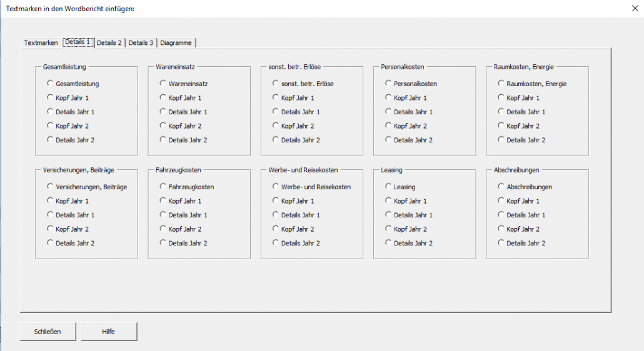Close the Textmarken dialog window
Viewport: 644px width, 351px height.
(x=635, y=8)
